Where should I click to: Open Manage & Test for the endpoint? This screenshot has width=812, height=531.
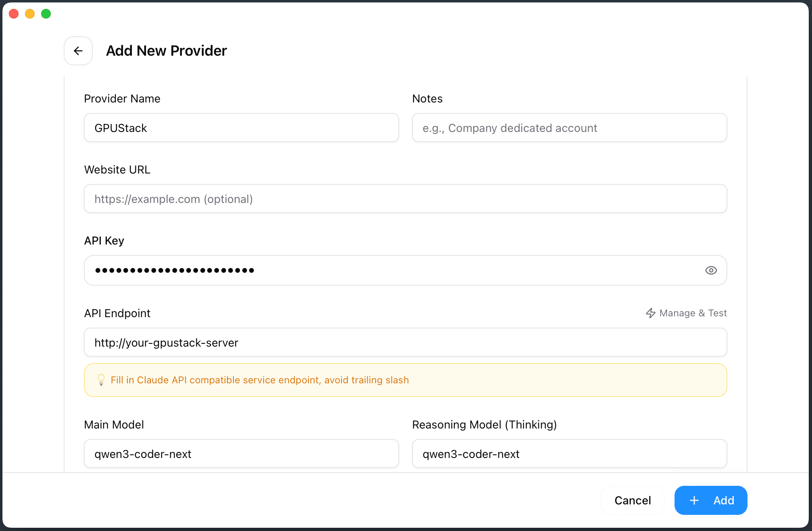686,313
